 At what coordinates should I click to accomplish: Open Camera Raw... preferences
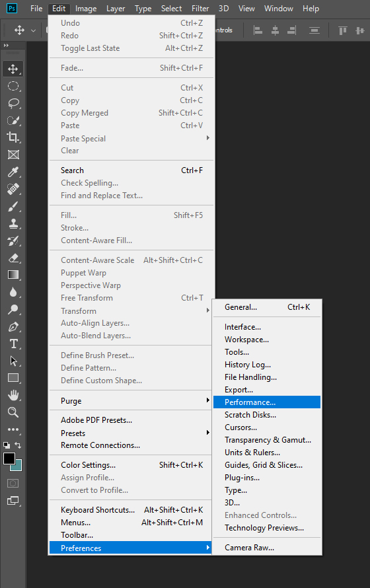pyautogui.click(x=267, y=548)
